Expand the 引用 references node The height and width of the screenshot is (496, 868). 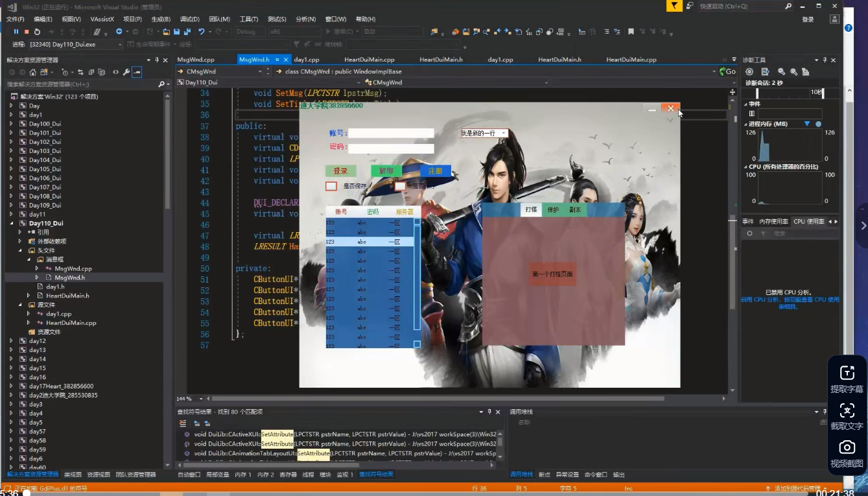(20, 232)
